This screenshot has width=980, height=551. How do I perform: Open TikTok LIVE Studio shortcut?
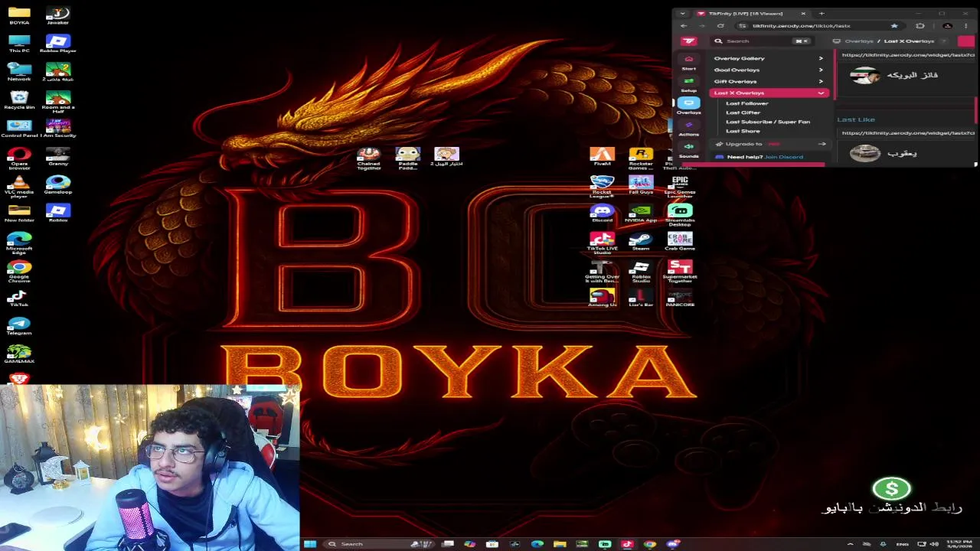click(x=602, y=244)
